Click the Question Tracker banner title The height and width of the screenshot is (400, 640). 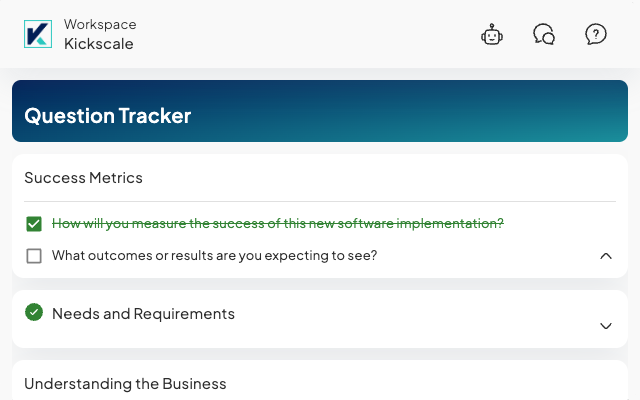(x=107, y=116)
